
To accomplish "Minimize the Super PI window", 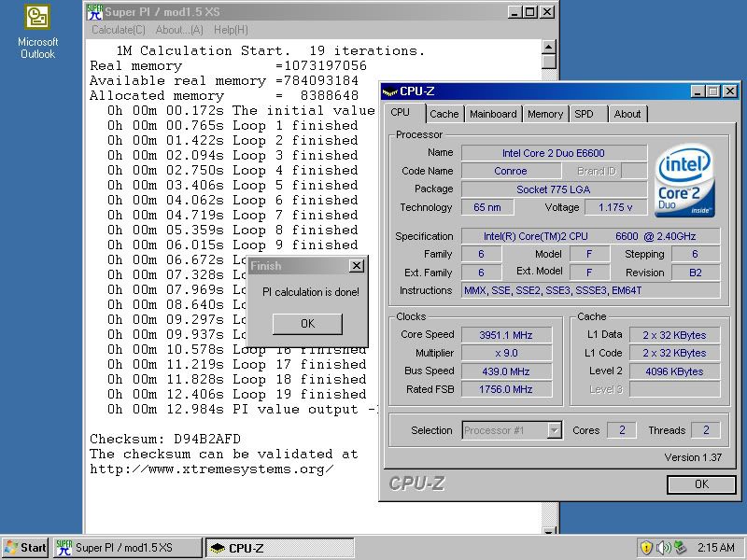I will click(x=514, y=12).
